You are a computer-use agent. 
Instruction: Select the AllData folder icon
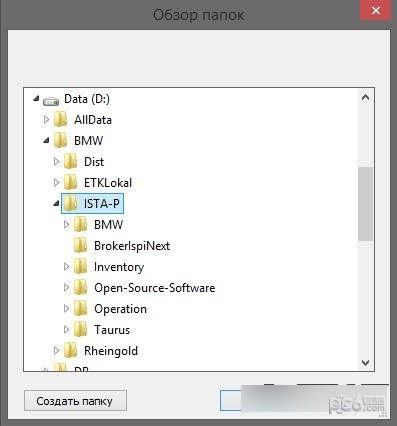61,119
